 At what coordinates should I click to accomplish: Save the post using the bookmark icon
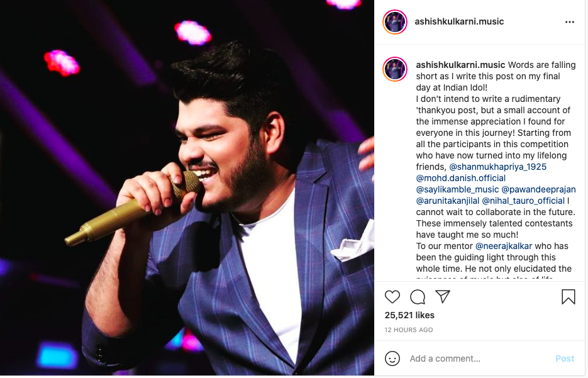568,297
